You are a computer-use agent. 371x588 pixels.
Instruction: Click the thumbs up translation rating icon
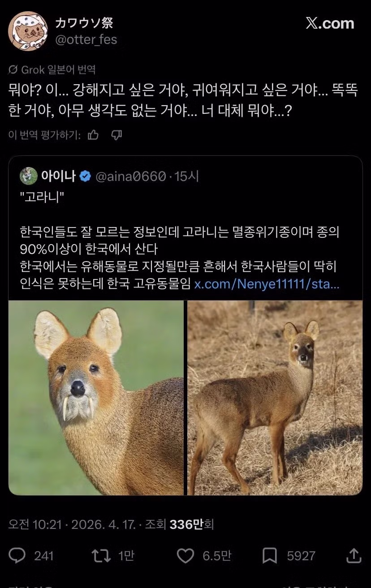tap(93, 135)
